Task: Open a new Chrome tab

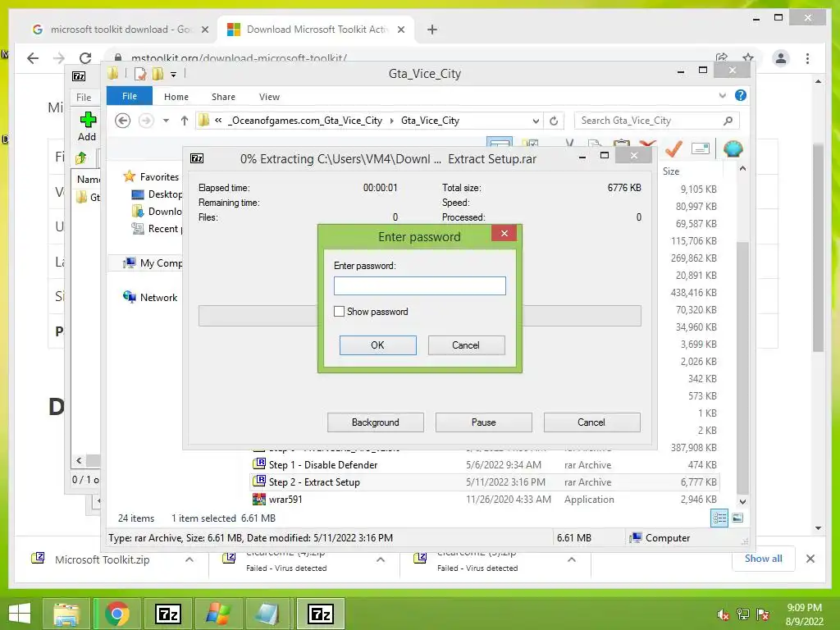Action: tap(432, 30)
